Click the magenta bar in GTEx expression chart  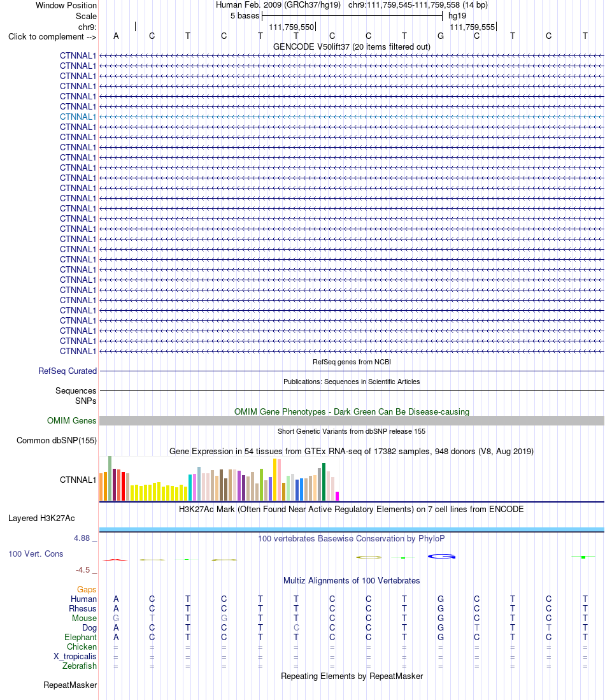pos(337,496)
